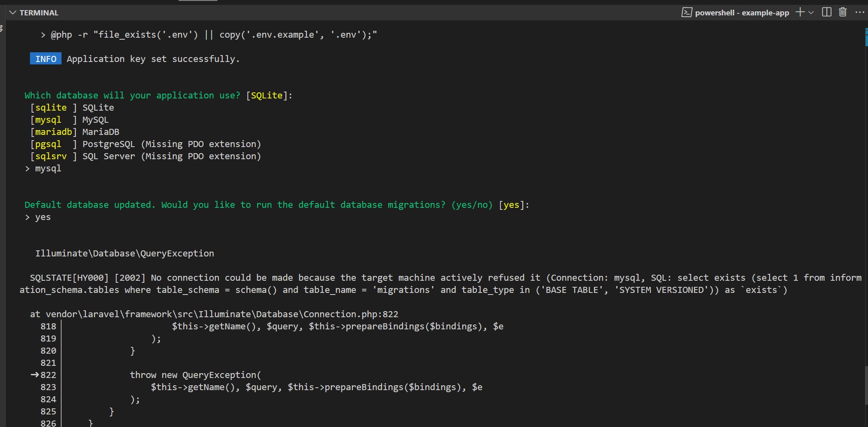The image size is (868, 427).
Task: Click the PowerShell terminal icon
Action: (x=687, y=13)
